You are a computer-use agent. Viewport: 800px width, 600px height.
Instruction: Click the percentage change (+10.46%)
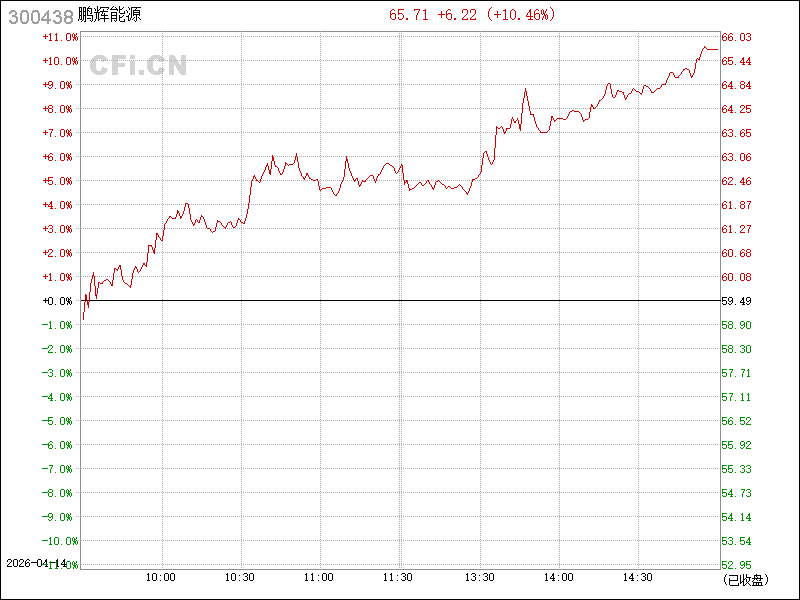tap(521, 15)
